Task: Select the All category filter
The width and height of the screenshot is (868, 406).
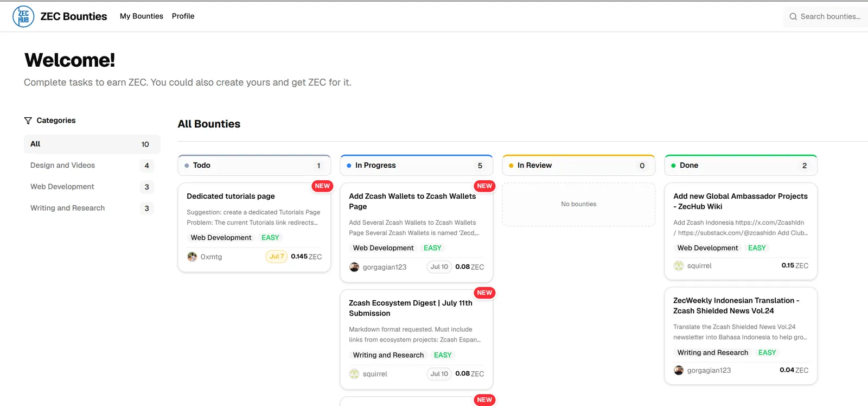Action: coord(92,144)
